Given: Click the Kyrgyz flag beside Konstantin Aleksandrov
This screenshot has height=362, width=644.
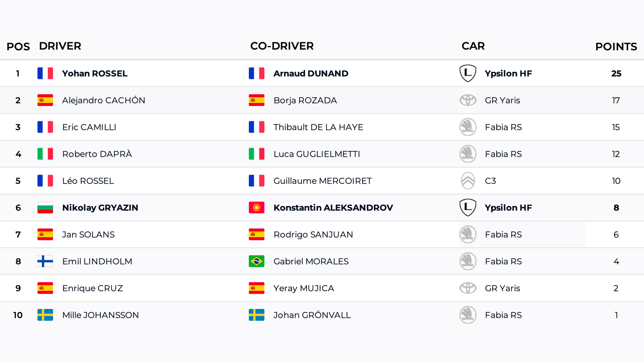Looking at the screenshot, I should tap(257, 207).
